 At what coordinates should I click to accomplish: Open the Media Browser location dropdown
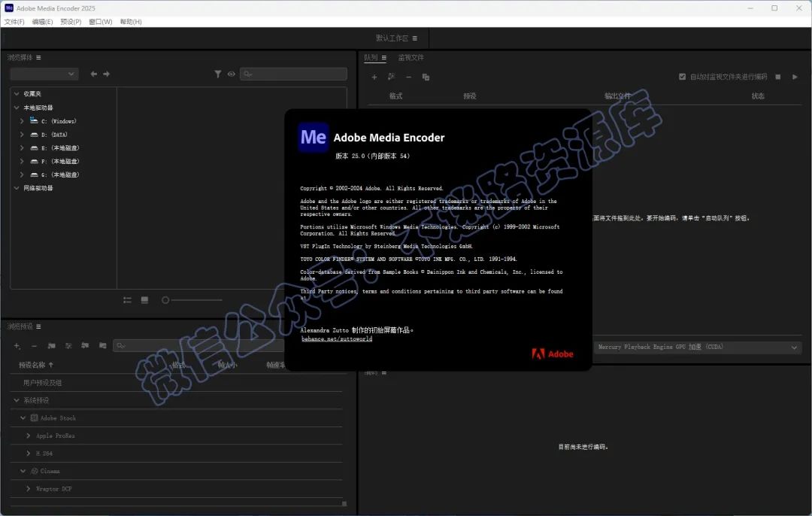tap(44, 74)
